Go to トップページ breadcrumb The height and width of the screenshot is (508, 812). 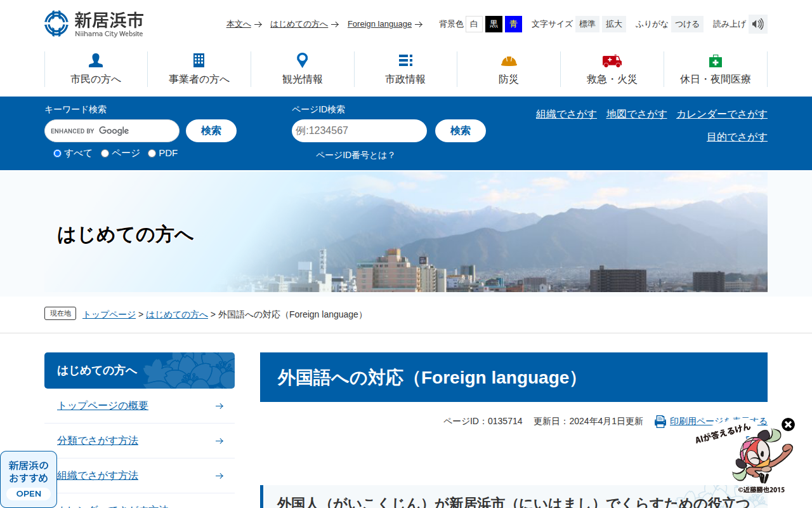[109, 314]
